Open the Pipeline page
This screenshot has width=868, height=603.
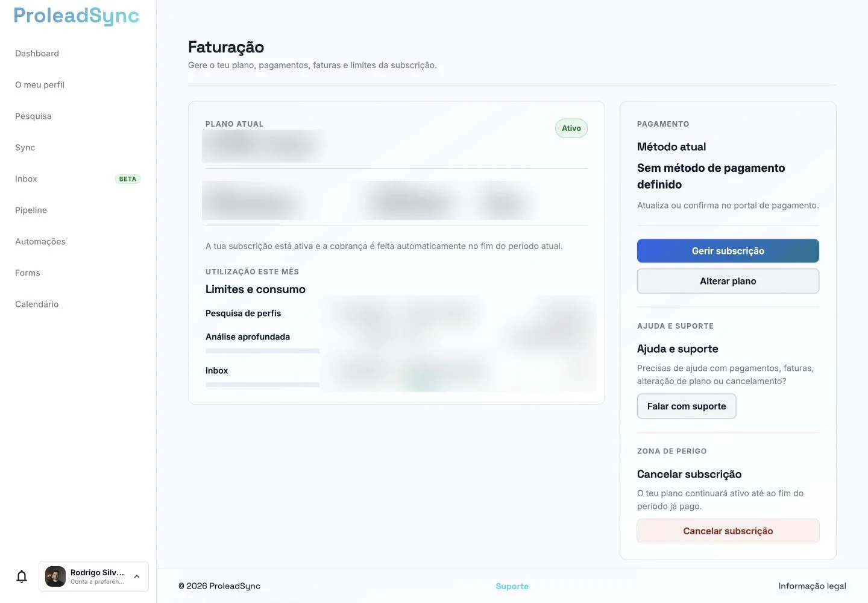click(31, 210)
